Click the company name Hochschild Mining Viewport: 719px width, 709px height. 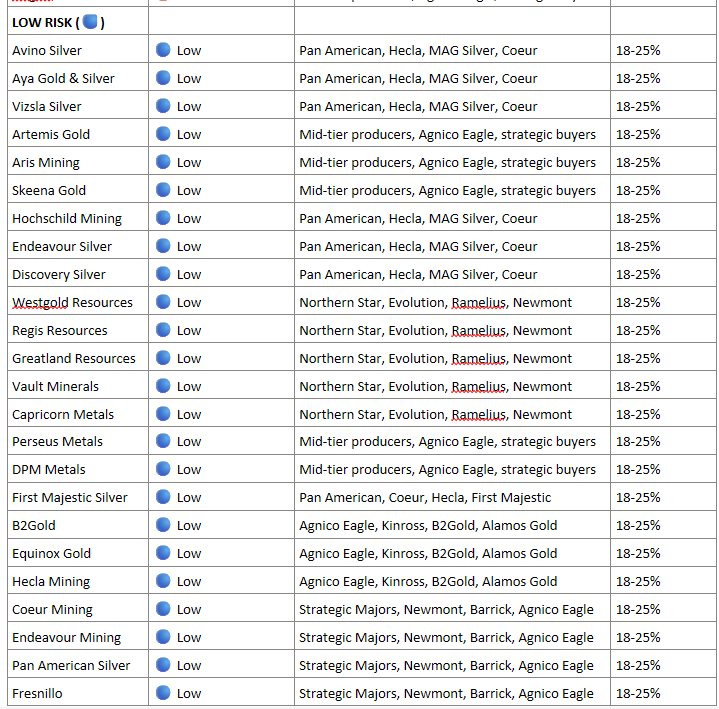click(67, 218)
